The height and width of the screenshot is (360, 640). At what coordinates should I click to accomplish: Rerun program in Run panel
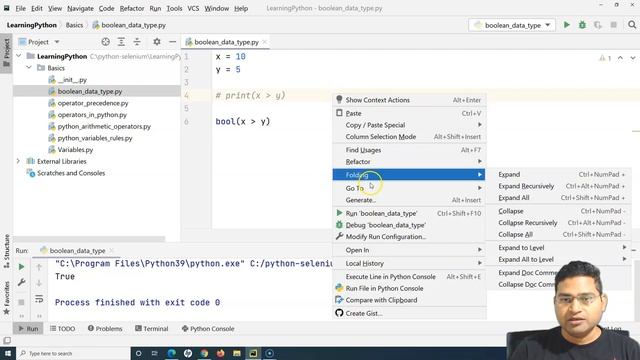pos(21,267)
